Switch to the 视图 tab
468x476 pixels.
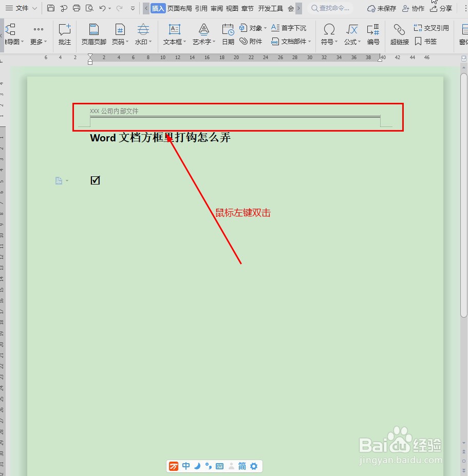[232, 9]
